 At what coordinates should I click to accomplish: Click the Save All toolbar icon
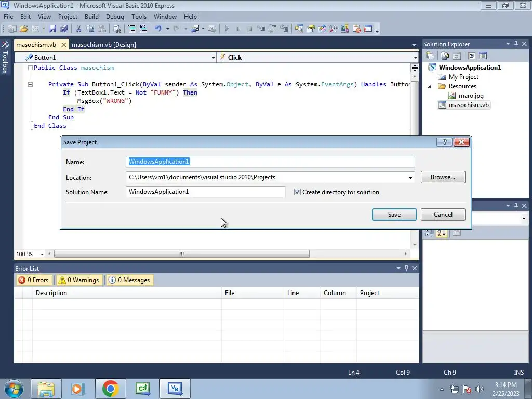point(64,29)
